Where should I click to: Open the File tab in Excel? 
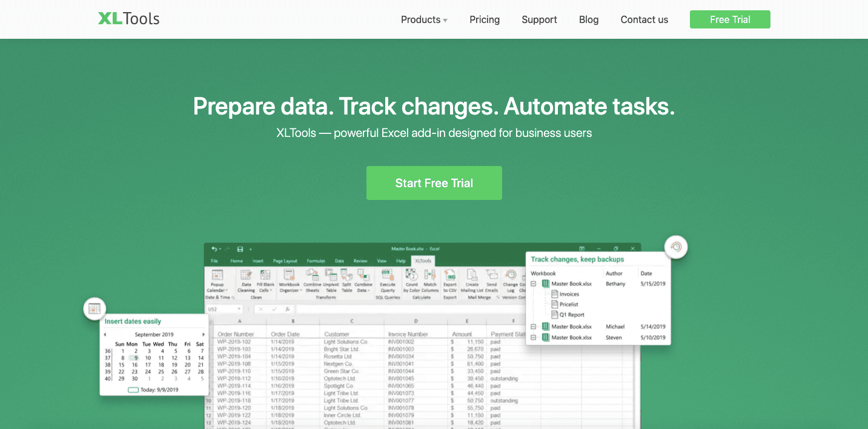[x=214, y=261]
